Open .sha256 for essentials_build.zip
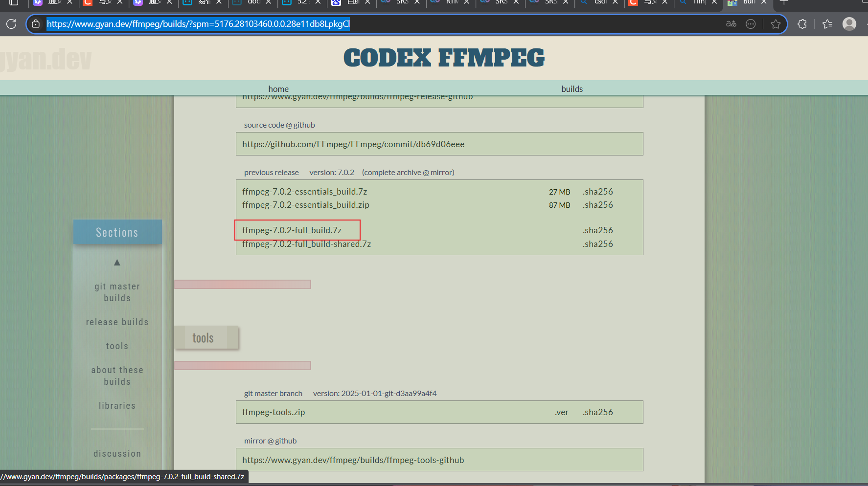The width and height of the screenshot is (868, 486). coord(597,205)
